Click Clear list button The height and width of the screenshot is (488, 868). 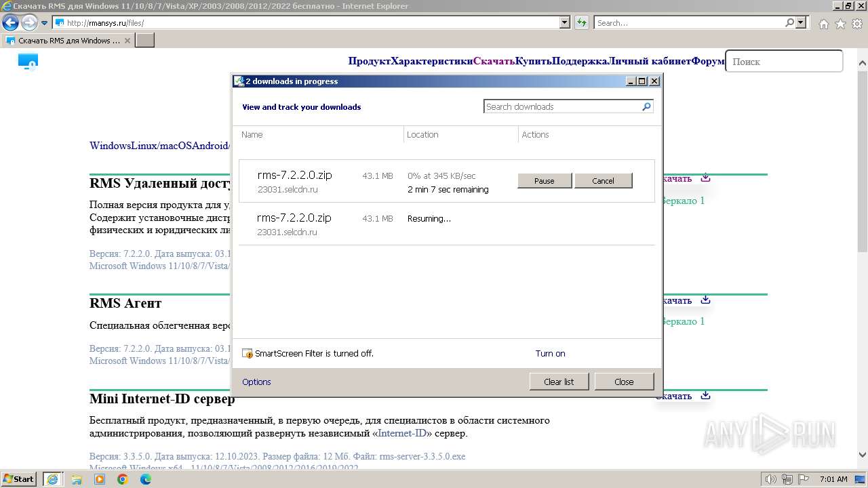[x=559, y=382]
